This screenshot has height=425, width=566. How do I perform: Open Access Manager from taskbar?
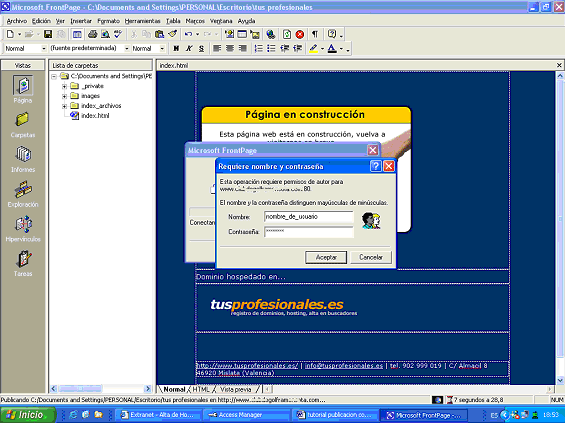pyautogui.click(x=246, y=415)
